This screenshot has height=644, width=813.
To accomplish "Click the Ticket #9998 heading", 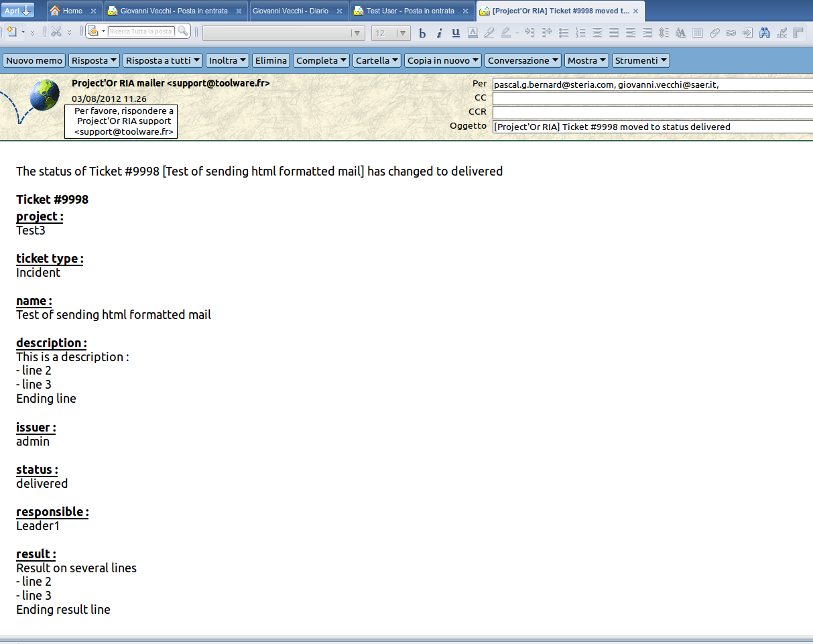I will (52, 200).
